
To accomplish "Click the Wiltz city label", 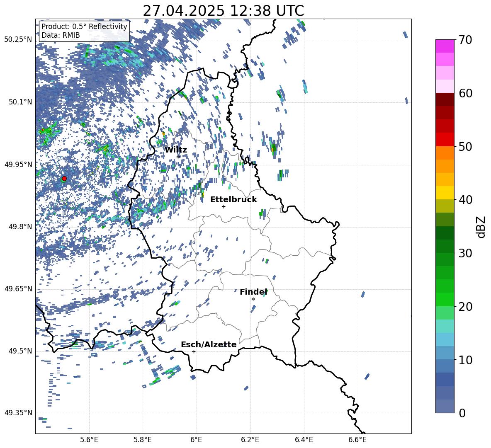I will tap(176, 150).
